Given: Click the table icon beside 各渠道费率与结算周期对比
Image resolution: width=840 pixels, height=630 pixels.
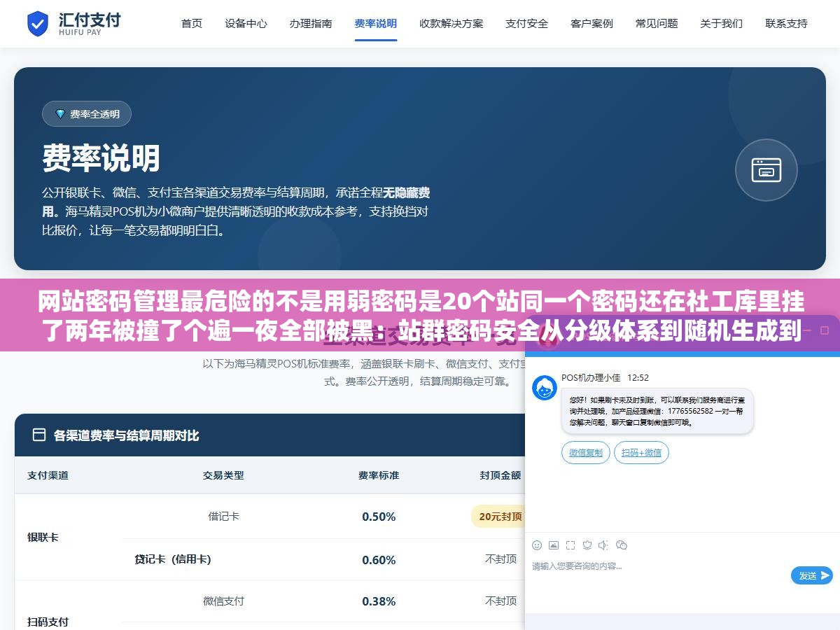Looking at the screenshot, I should (x=39, y=435).
